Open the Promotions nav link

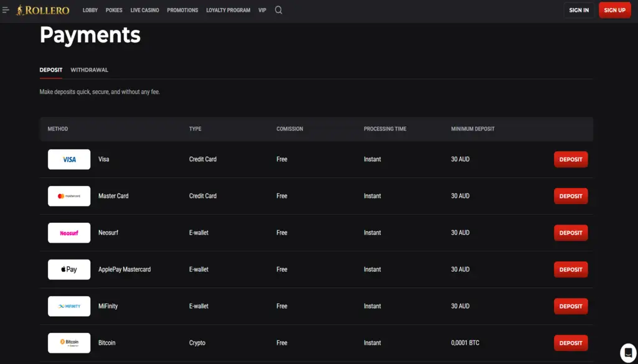[182, 10]
